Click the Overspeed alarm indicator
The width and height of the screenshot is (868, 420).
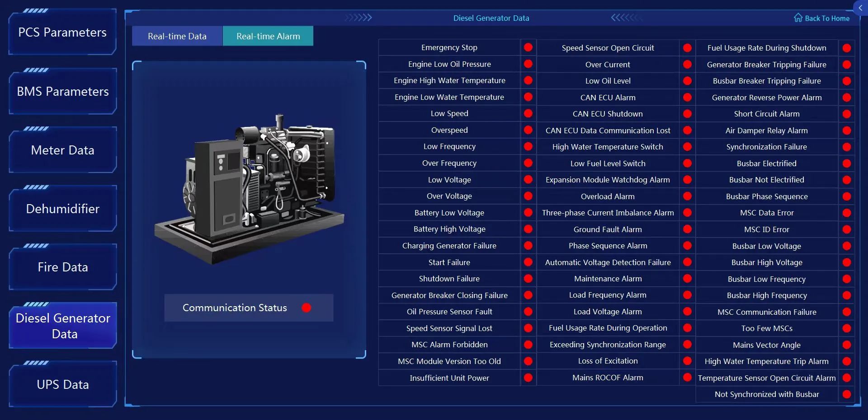pos(528,130)
